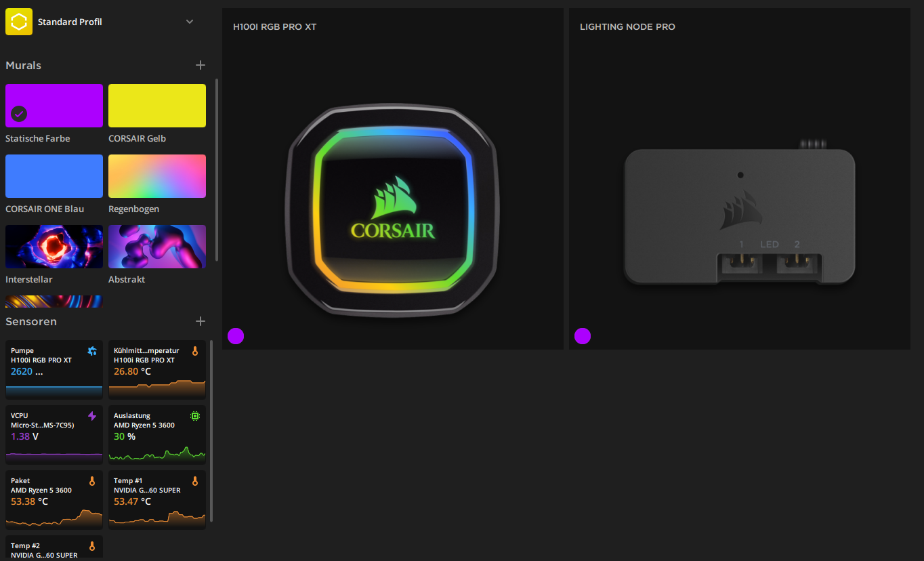Click the 53.47 °C Temp #1 value
Image resolution: width=924 pixels, height=561 pixels.
[132, 501]
